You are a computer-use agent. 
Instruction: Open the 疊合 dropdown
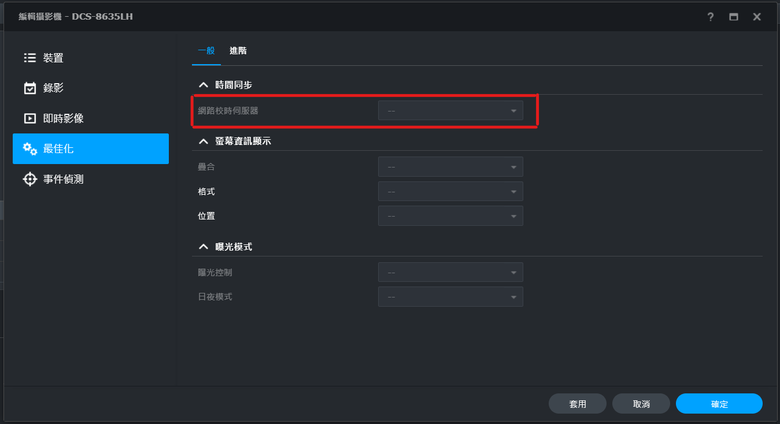(450, 167)
